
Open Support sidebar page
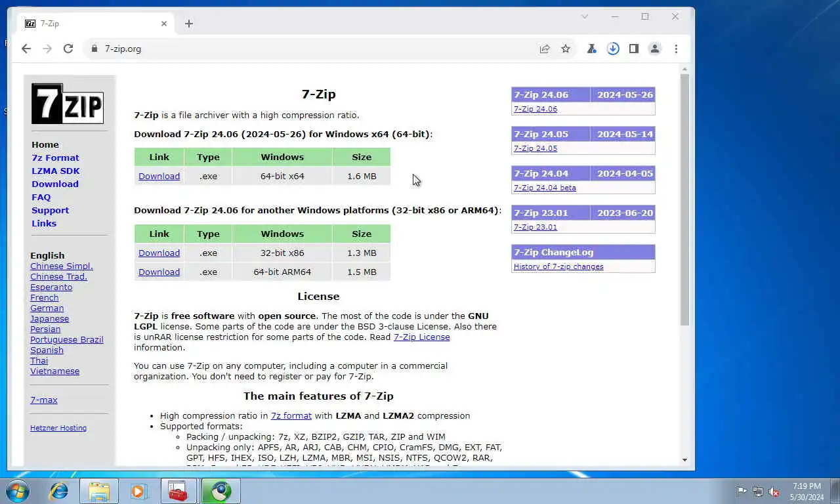pyautogui.click(x=50, y=210)
